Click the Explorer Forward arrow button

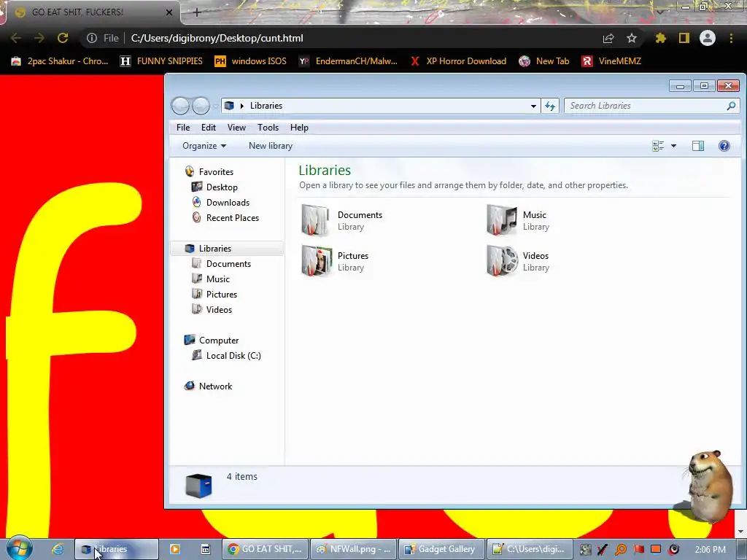(201, 106)
